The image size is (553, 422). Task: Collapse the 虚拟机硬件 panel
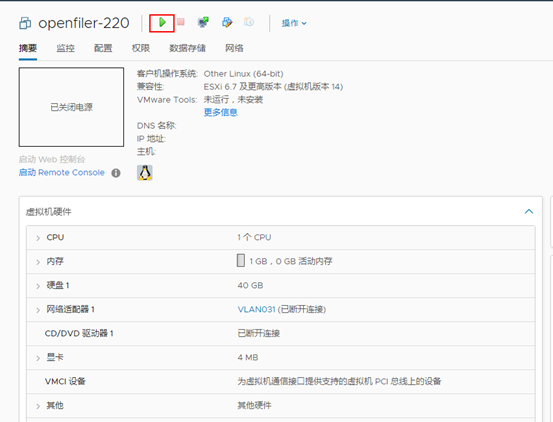coord(529,212)
